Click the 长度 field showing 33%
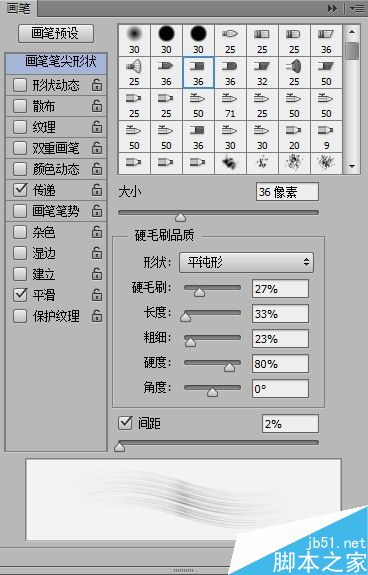The image size is (368, 575). [280, 314]
